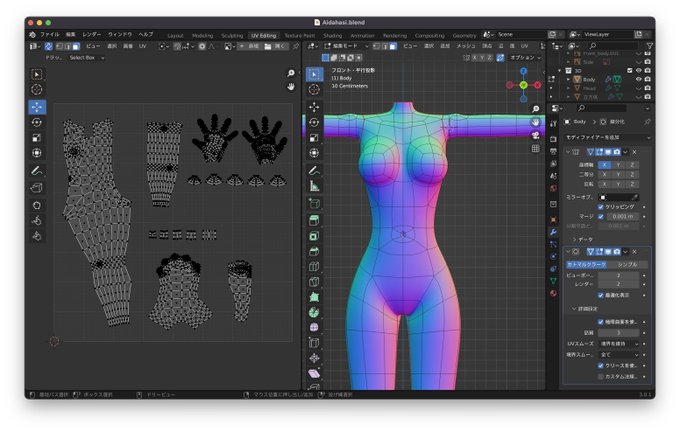Open the Modifier properties wrench tab
The image size is (680, 432).
click(x=553, y=232)
